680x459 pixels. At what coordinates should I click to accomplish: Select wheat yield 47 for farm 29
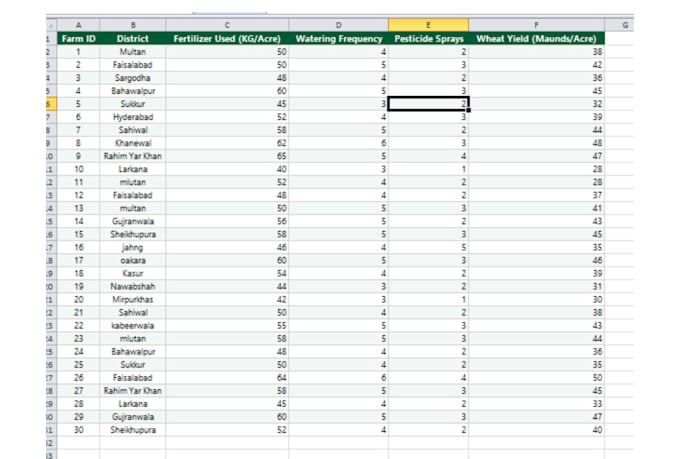coord(536,417)
